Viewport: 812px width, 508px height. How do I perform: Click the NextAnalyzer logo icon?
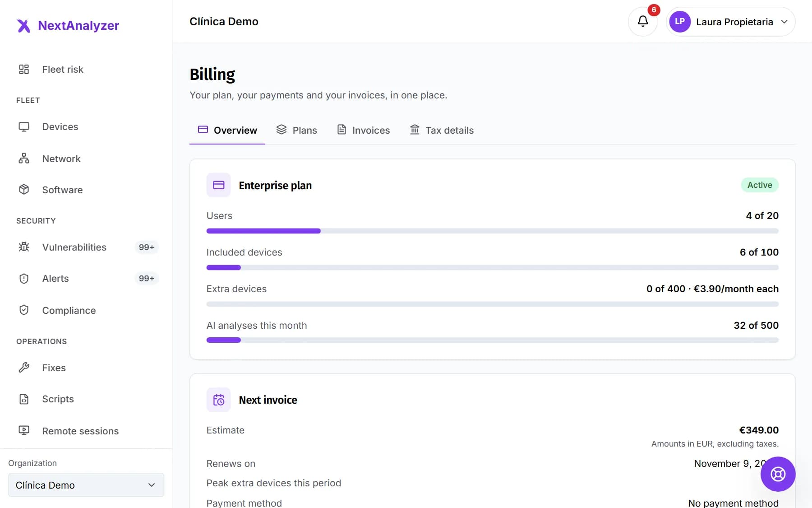[x=23, y=26]
